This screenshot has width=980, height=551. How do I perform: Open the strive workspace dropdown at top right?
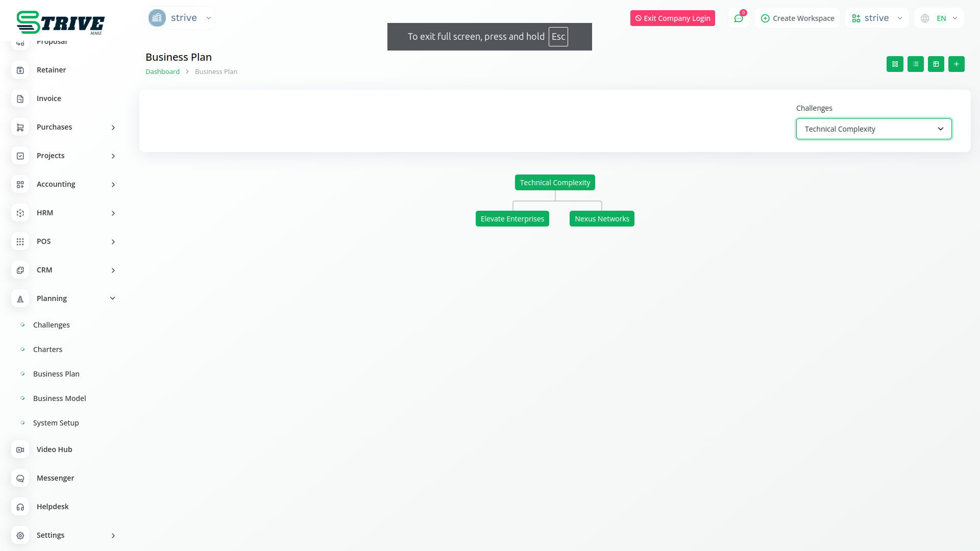pos(877,18)
